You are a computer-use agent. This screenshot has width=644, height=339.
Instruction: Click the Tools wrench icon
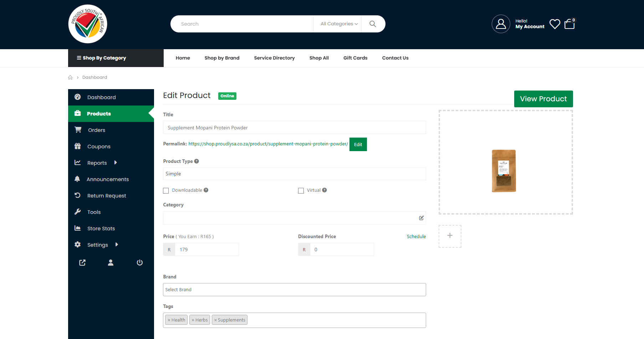[77, 212]
